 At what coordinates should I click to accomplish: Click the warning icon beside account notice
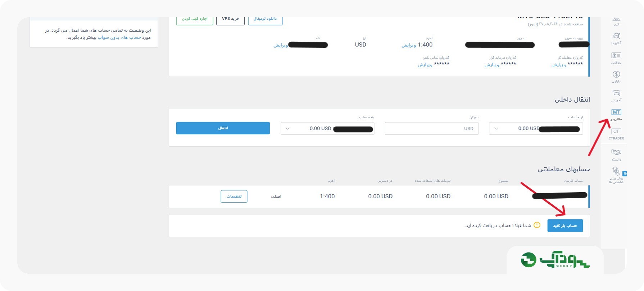(x=537, y=225)
